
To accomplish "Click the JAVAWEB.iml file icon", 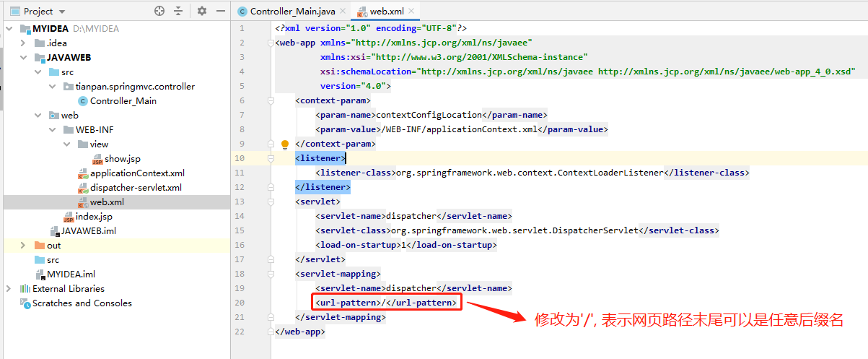I will [x=55, y=230].
